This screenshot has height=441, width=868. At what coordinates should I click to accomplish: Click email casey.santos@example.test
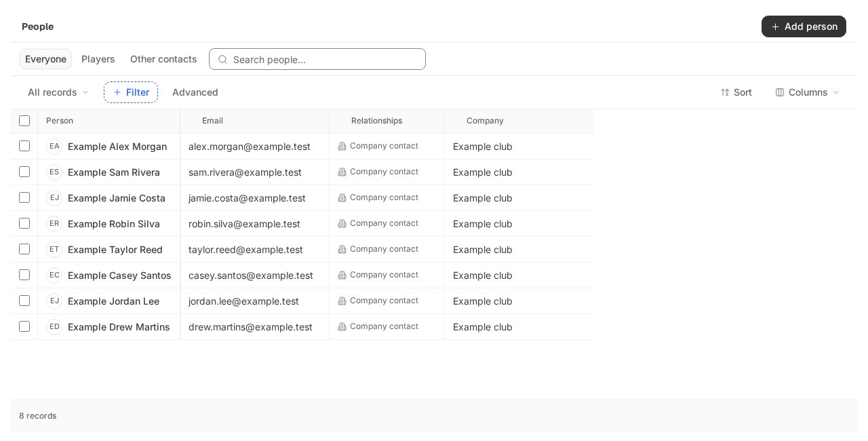tap(251, 275)
